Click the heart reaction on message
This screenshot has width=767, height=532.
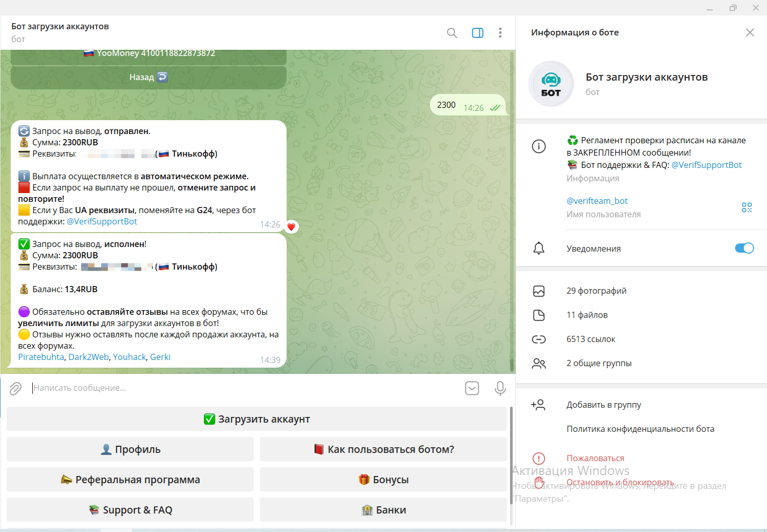(x=291, y=227)
